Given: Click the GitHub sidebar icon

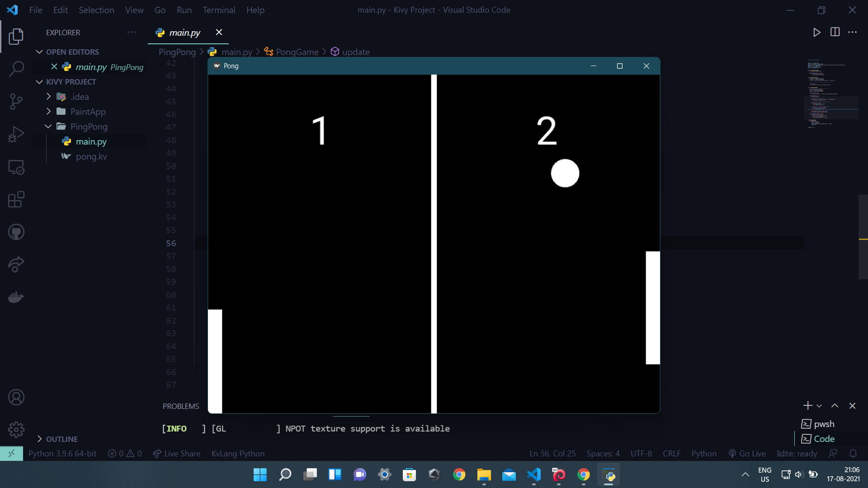Looking at the screenshot, I should 16,232.
